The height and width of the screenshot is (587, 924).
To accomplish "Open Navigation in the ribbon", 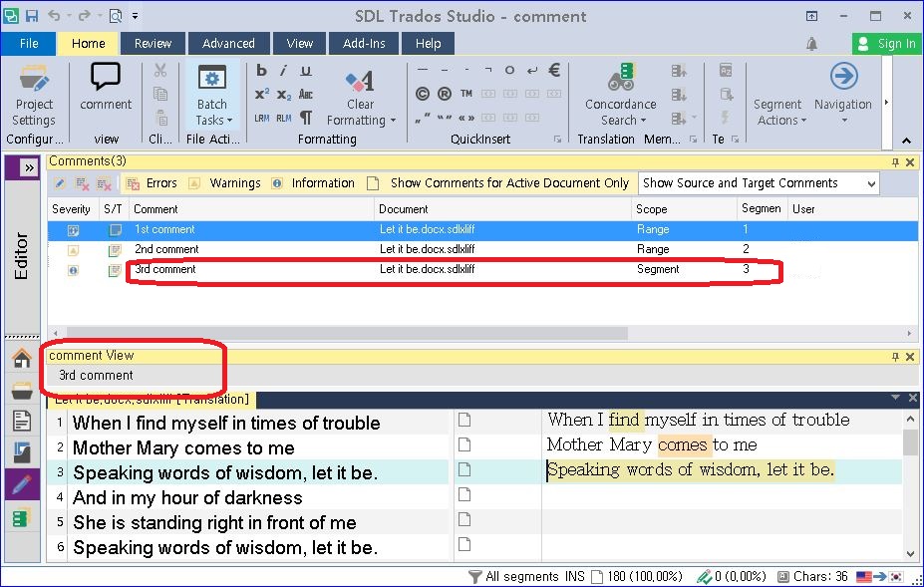I will [x=842, y=95].
